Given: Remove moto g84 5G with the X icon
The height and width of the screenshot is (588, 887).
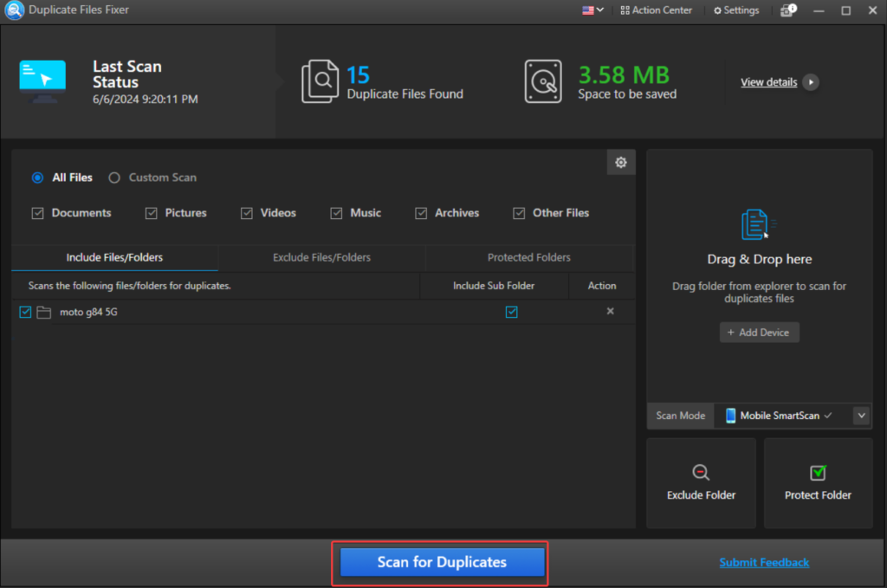Looking at the screenshot, I should [610, 312].
